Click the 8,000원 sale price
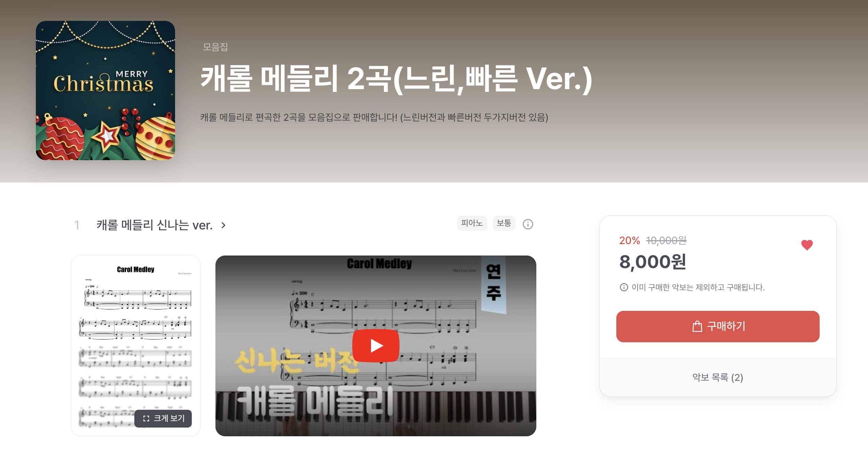This screenshot has height=470, width=868. (x=653, y=262)
